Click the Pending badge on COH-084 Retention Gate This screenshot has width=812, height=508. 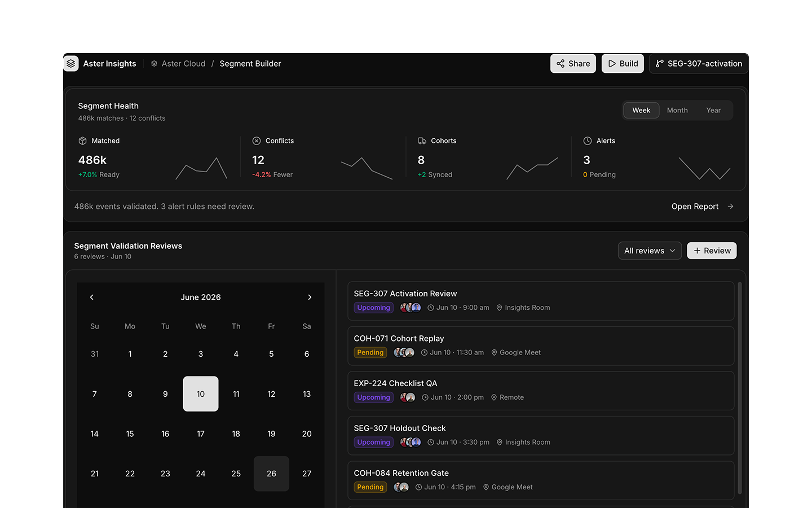click(370, 487)
